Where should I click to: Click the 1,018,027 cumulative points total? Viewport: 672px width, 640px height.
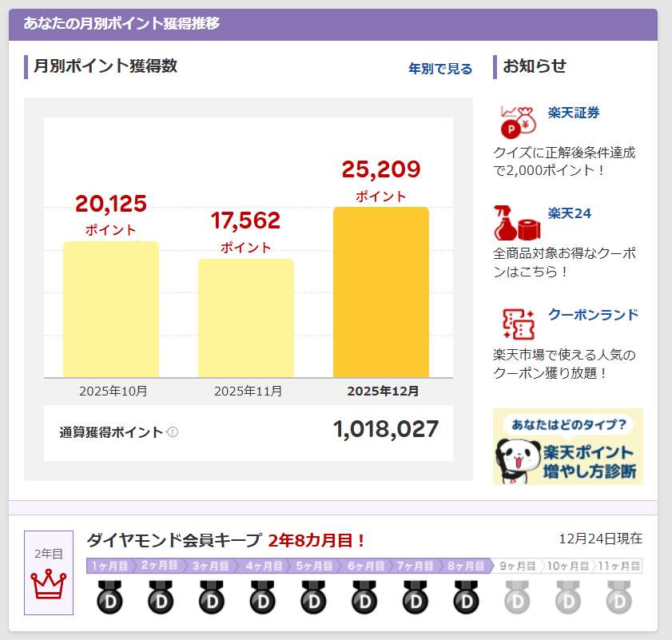[x=386, y=430]
